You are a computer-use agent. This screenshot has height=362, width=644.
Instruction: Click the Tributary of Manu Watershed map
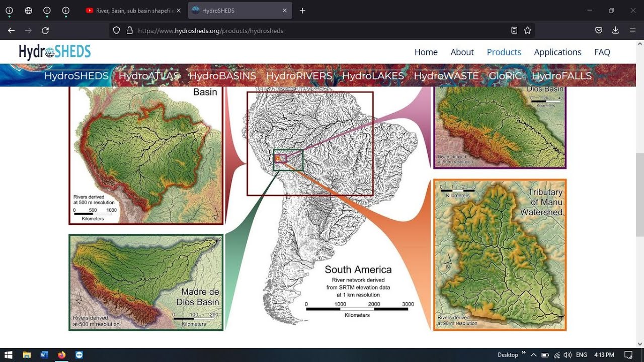pos(500,255)
